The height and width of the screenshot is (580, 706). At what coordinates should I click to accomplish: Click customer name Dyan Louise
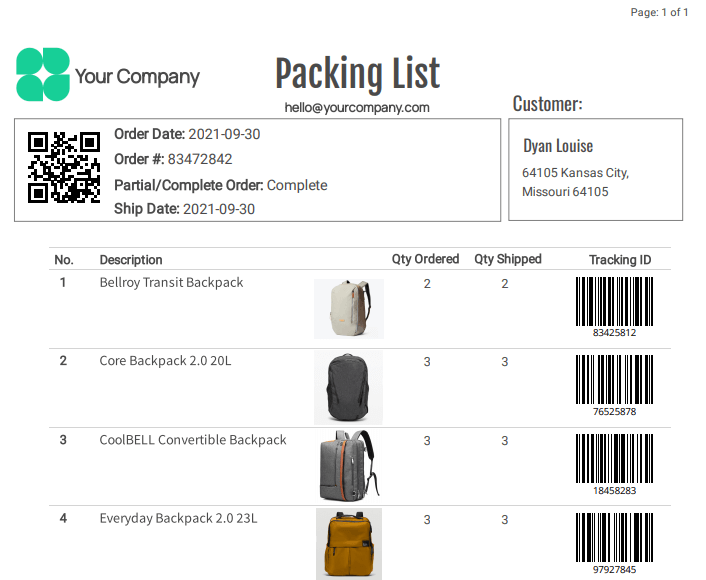[x=558, y=146]
